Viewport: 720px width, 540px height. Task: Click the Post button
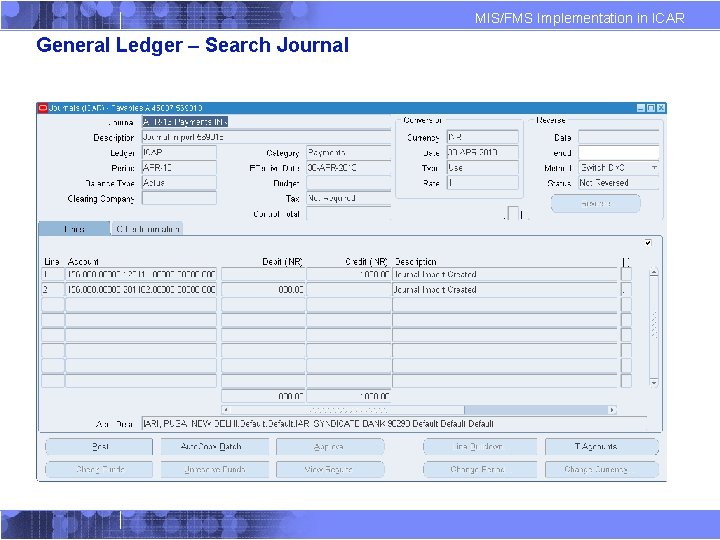coord(99,446)
